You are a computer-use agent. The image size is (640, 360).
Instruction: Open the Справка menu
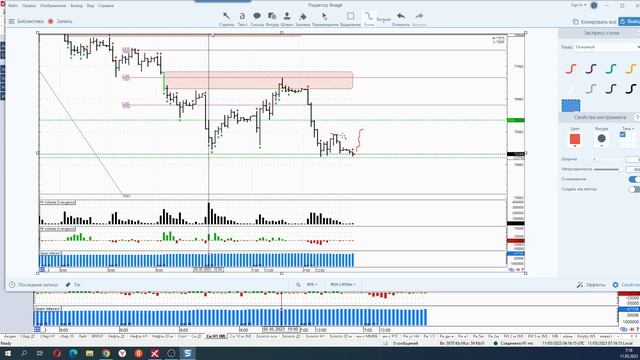106,6
